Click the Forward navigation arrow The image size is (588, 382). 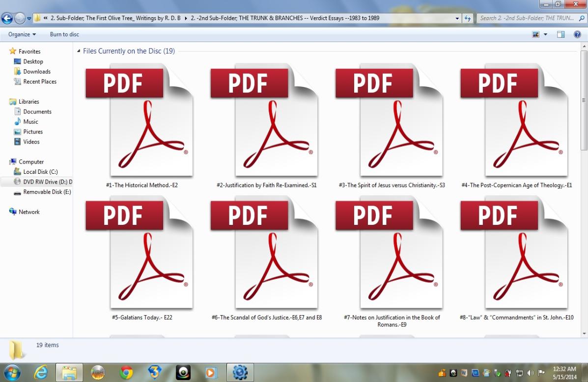pyautogui.click(x=20, y=18)
